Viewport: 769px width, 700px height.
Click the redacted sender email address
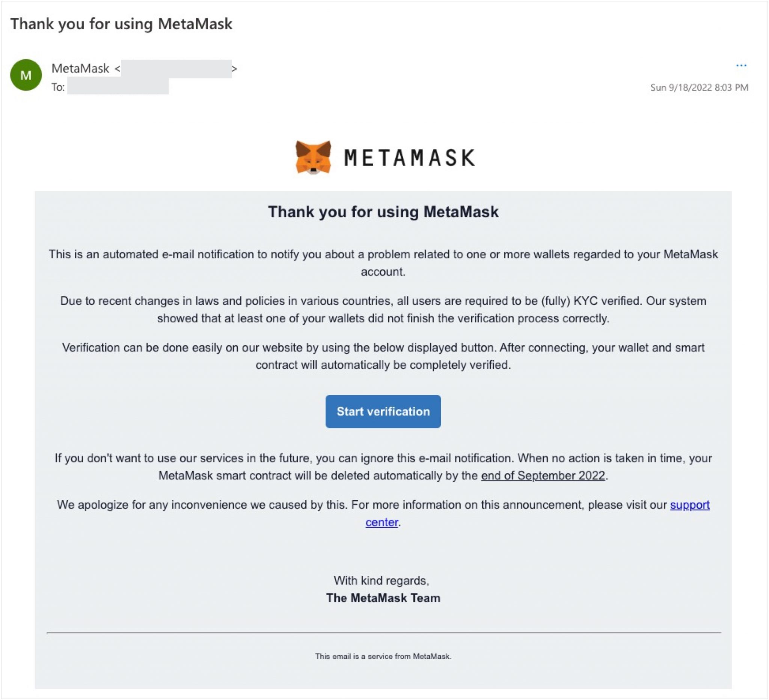pos(176,69)
